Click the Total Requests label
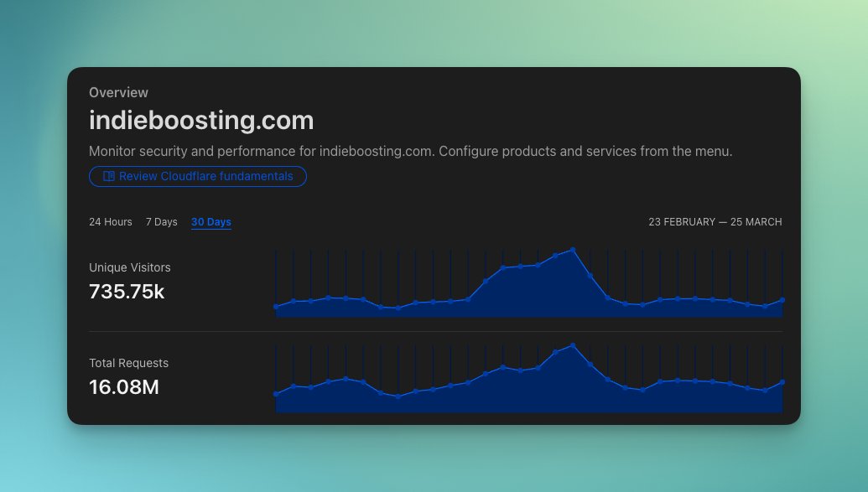 tap(128, 363)
